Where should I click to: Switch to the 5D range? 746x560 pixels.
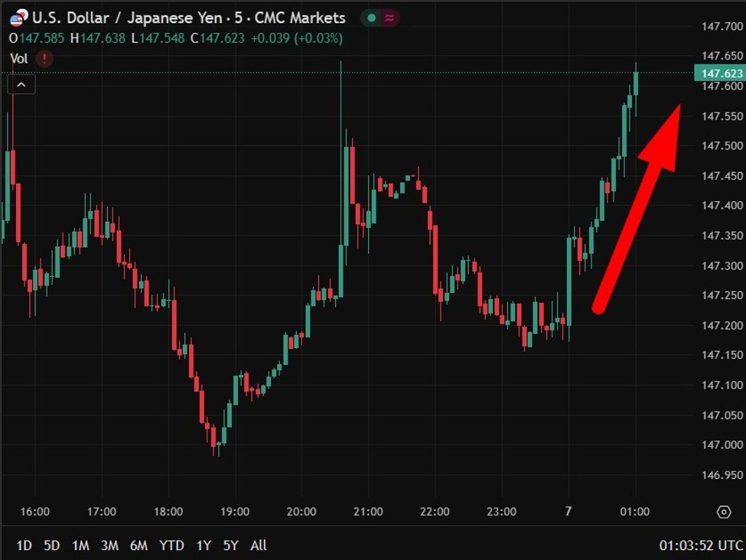51,545
